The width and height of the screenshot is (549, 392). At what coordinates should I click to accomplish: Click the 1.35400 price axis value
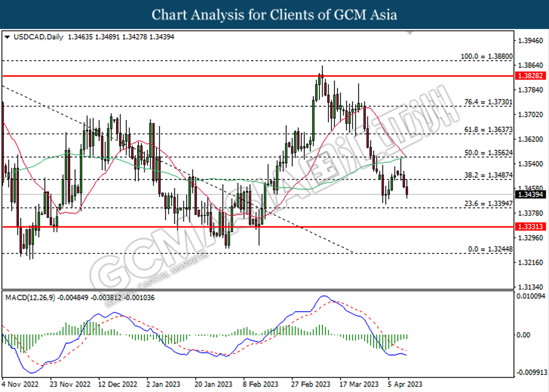click(x=531, y=164)
